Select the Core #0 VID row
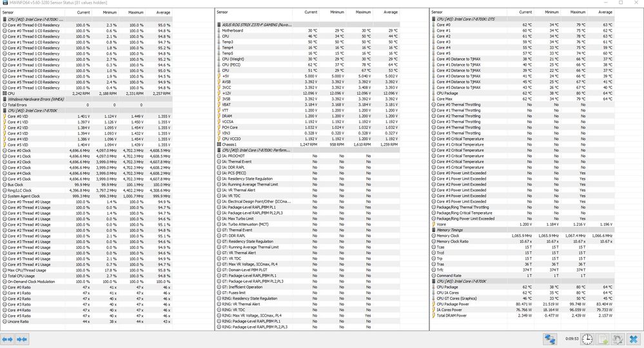The width and height of the screenshot is (644, 348). coord(86,116)
